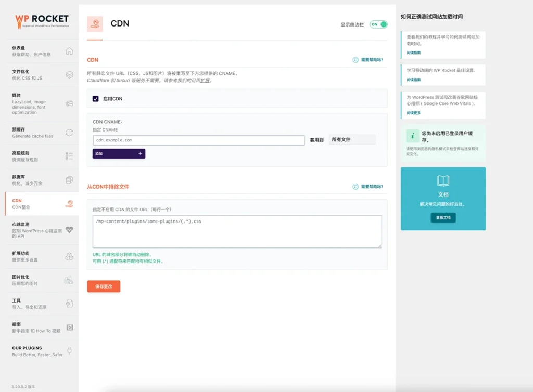The image size is (533, 392).
Task: Click the File Optimization layers icon
Action: (69, 75)
